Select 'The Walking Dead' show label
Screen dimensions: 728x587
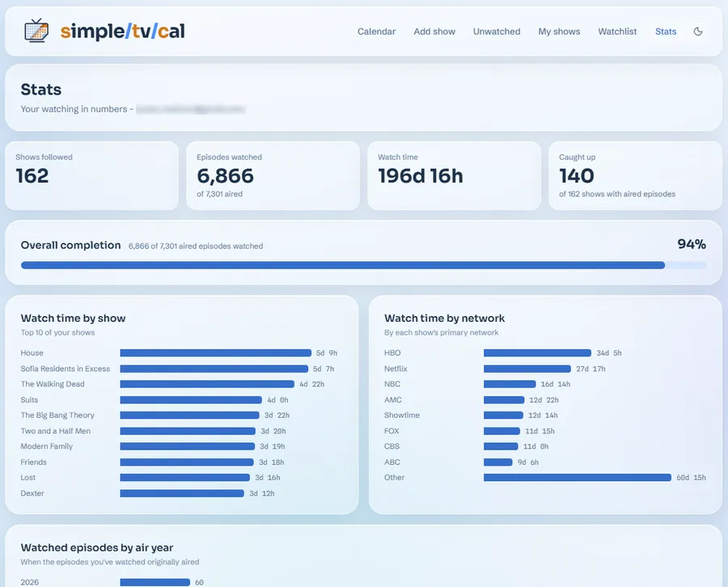pos(53,384)
